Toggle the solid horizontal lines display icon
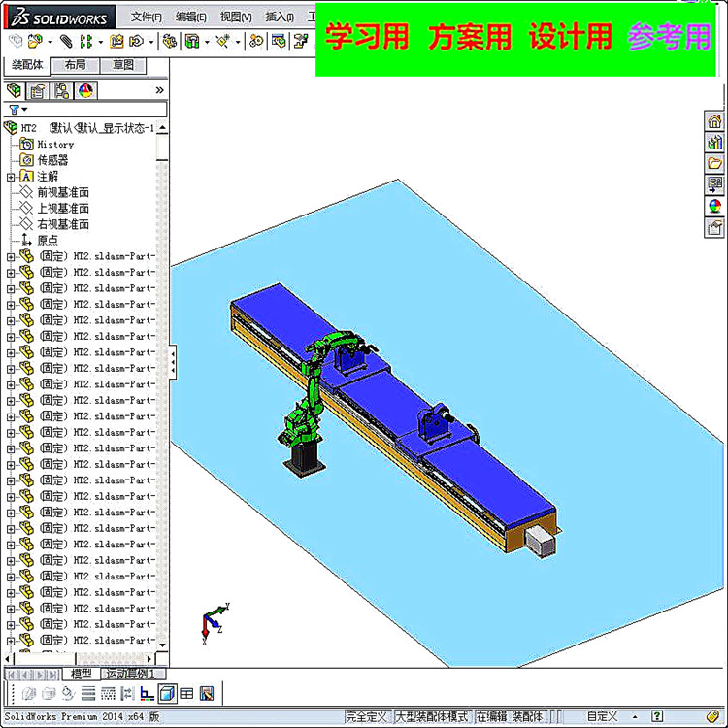 tap(87, 694)
